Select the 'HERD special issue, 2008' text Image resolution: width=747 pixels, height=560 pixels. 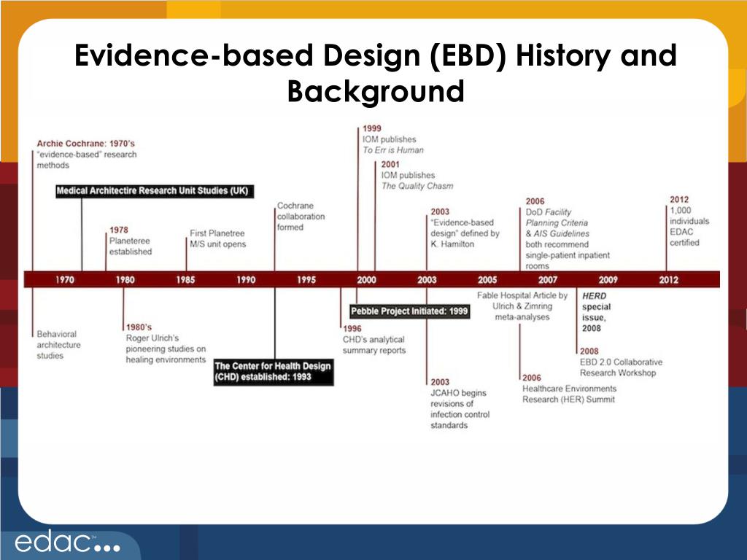point(596,312)
